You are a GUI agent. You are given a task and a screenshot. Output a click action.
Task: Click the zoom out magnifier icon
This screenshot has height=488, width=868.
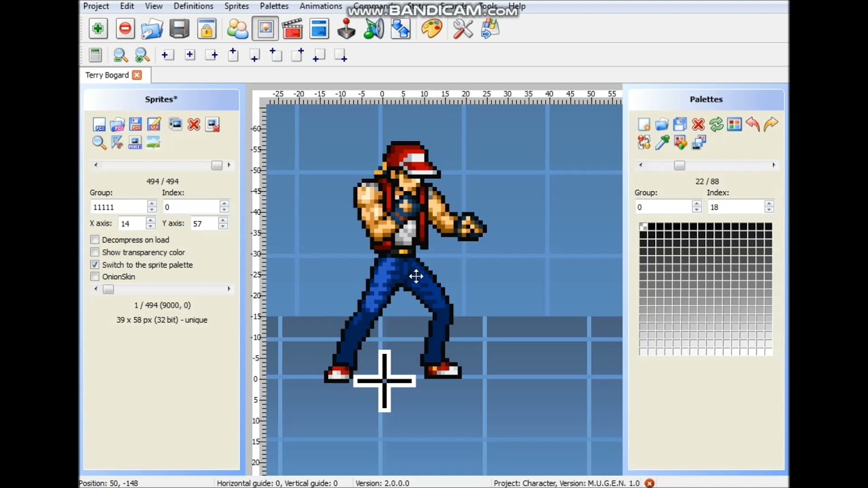(120, 56)
